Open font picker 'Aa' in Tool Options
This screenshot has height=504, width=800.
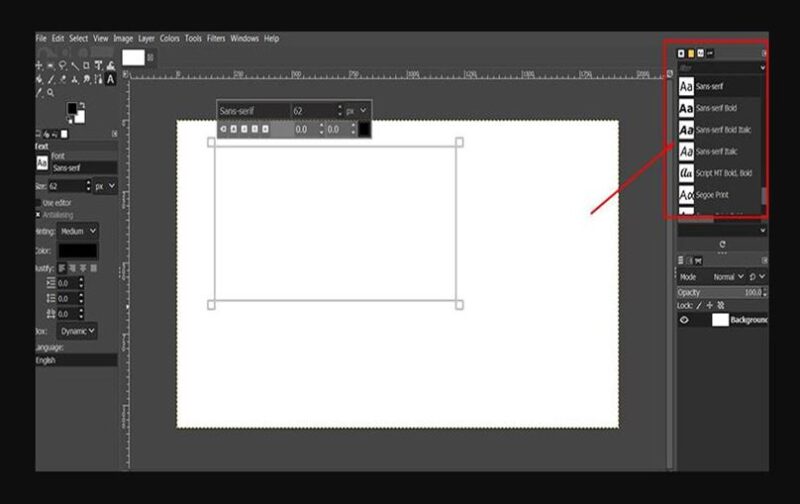click(x=42, y=163)
